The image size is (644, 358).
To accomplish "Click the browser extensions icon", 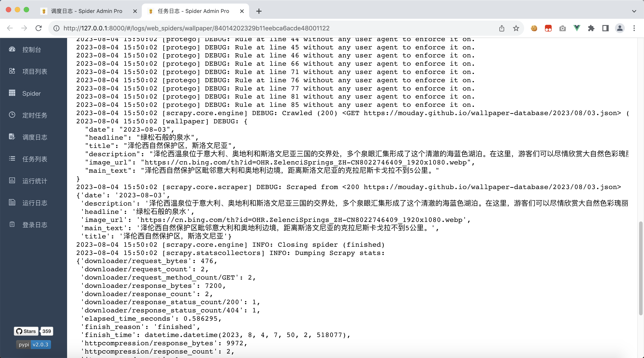I will [x=591, y=28].
